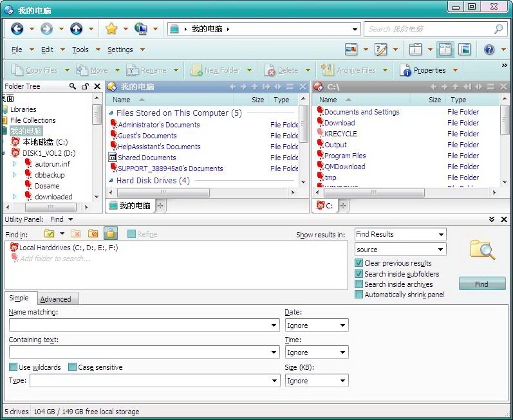
Task: Uncheck Clear previous results
Action: (359, 263)
